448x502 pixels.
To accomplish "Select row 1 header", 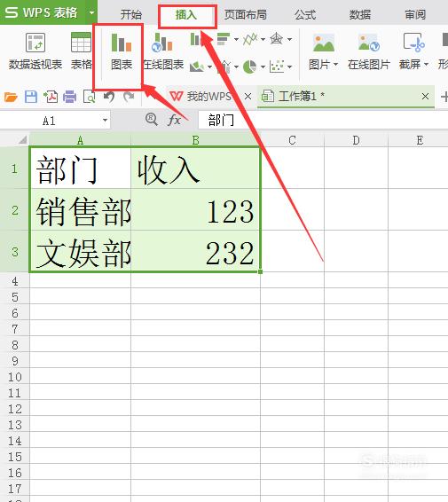I will pyautogui.click(x=14, y=169).
